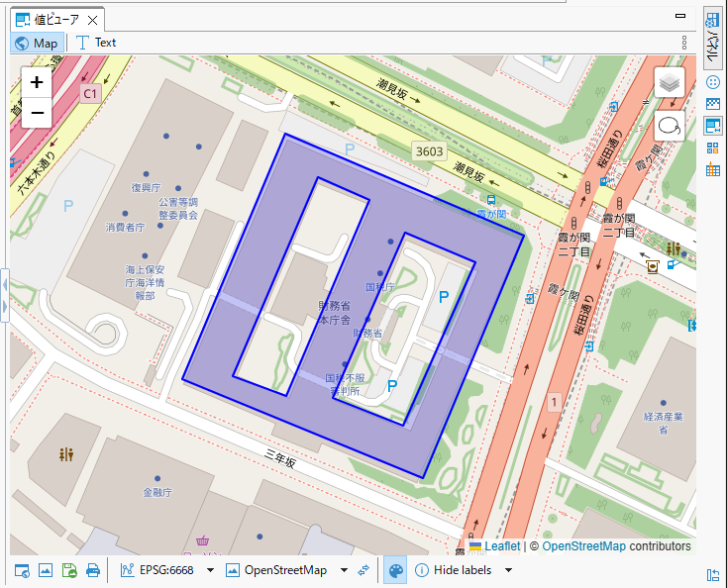Image resolution: width=727 pixels, height=588 pixels.
Task: Click the color palette icon in bottom toolbar
Action: [395, 570]
